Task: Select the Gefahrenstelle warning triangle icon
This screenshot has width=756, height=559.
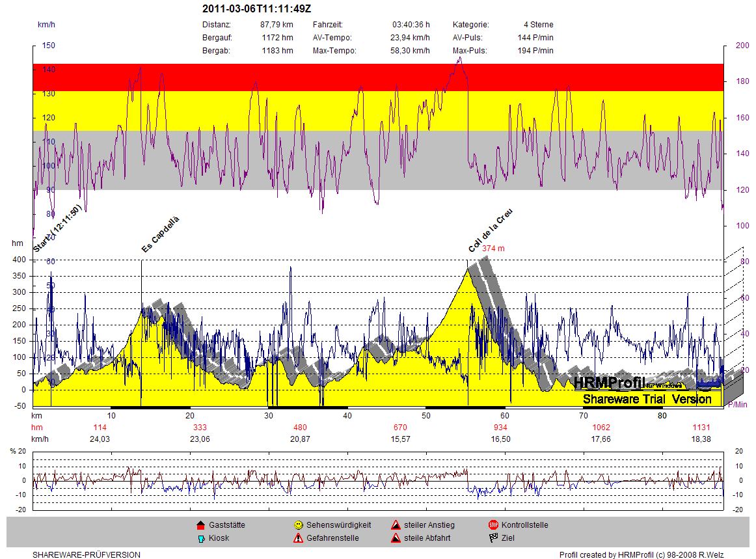Action: coord(298,538)
